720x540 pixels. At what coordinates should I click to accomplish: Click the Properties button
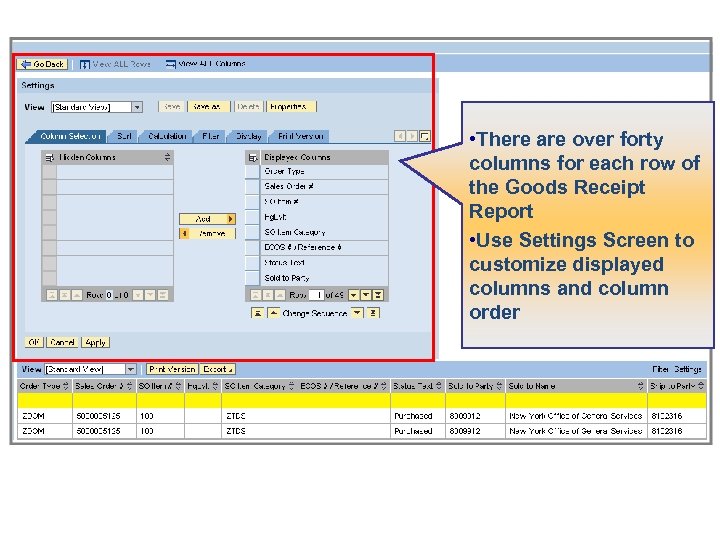(291, 107)
